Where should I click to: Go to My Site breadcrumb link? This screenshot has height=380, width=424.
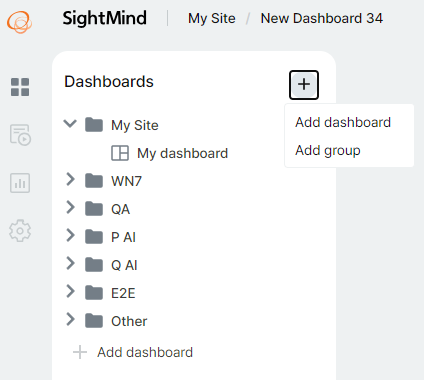tap(212, 18)
